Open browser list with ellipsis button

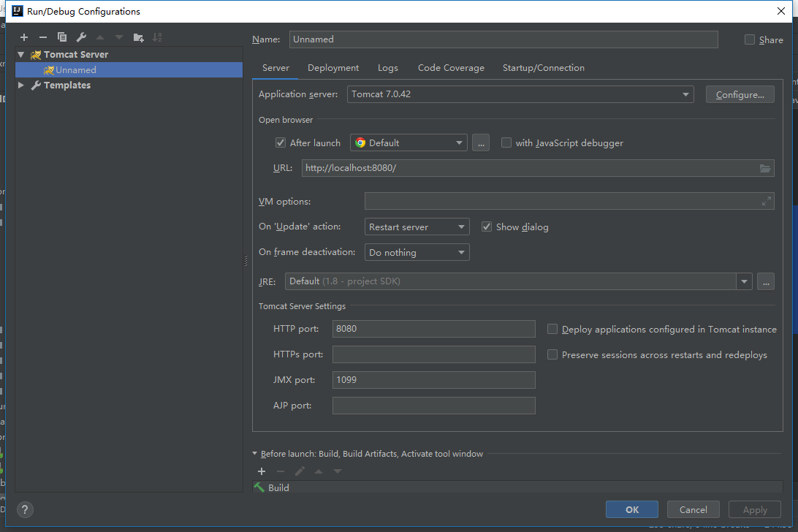tap(480, 143)
